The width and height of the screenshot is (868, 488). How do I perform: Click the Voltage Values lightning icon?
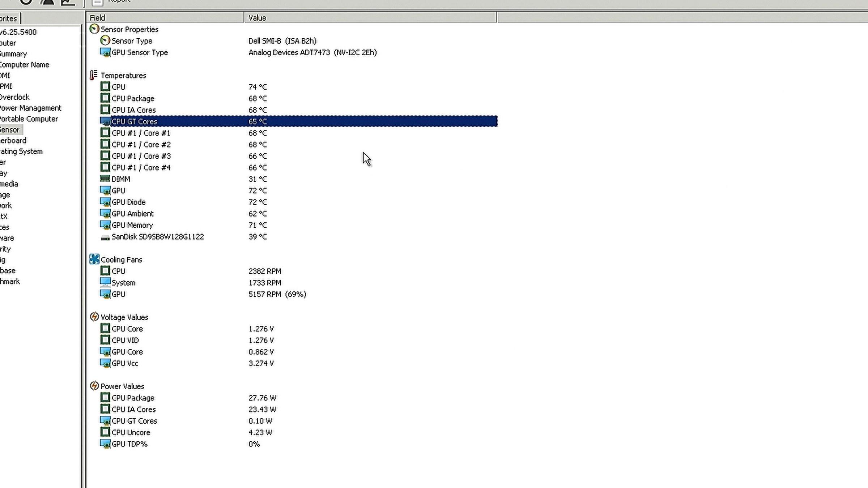coord(94,317)
